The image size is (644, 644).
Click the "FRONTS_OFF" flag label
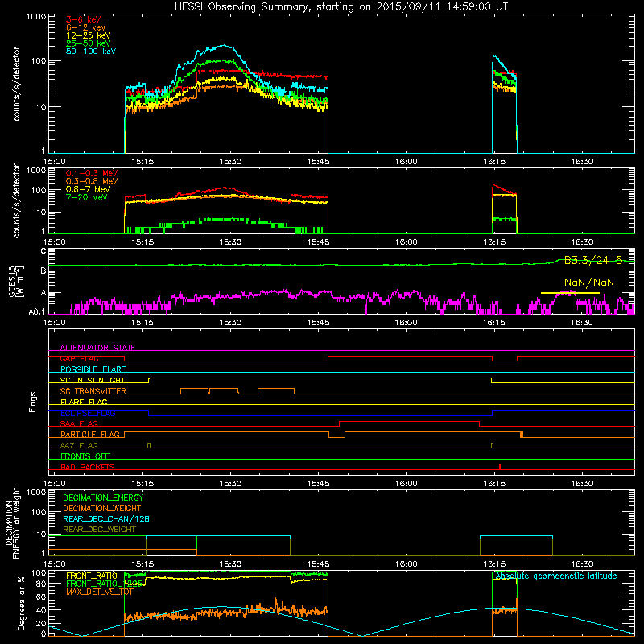click(85, 456)
